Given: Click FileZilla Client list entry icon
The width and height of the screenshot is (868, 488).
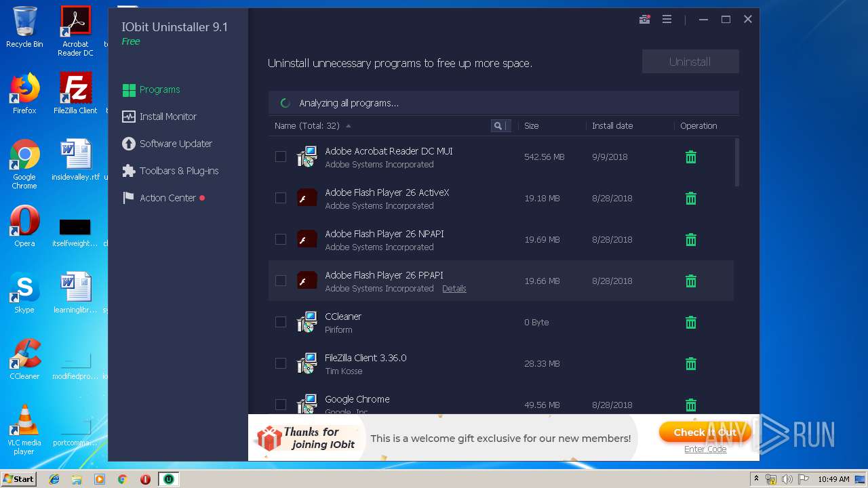Looking at the screenshot, I should coord(307,363).
